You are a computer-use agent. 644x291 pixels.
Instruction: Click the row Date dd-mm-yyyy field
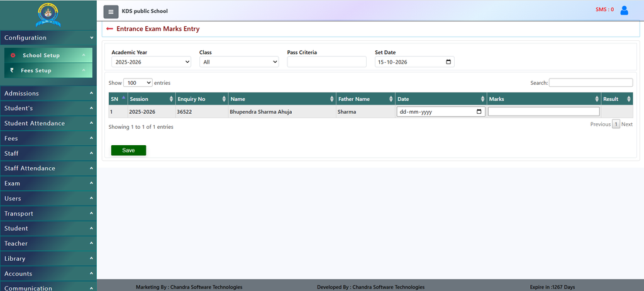pyautogui.click(x=441, y=112)
